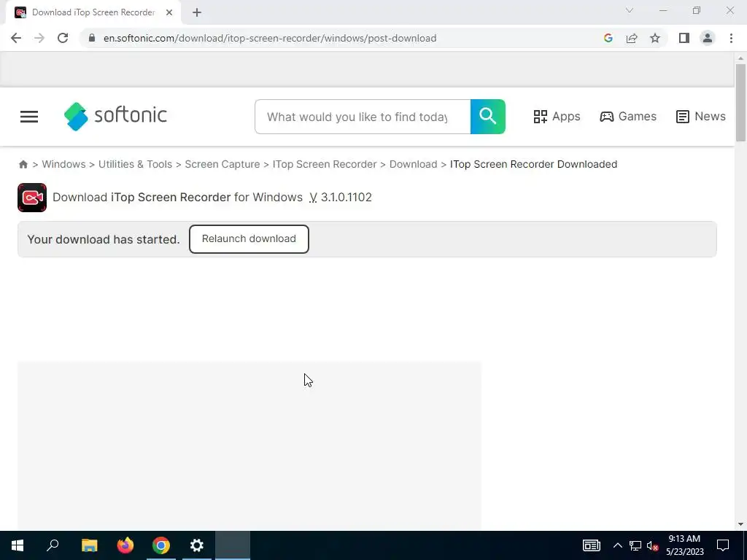Open Chrome's three-dot menu
747x560 pixels.
731,38
